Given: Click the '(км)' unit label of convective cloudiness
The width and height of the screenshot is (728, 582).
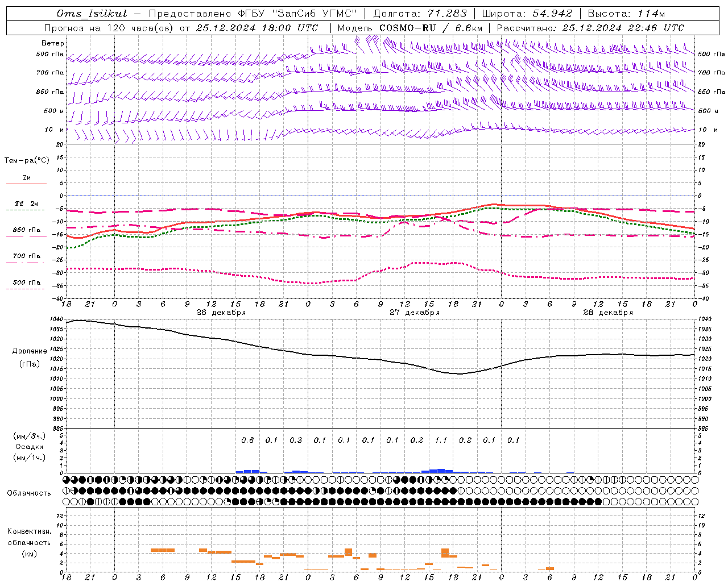Looking at the screenshot, I should point(29,554).
